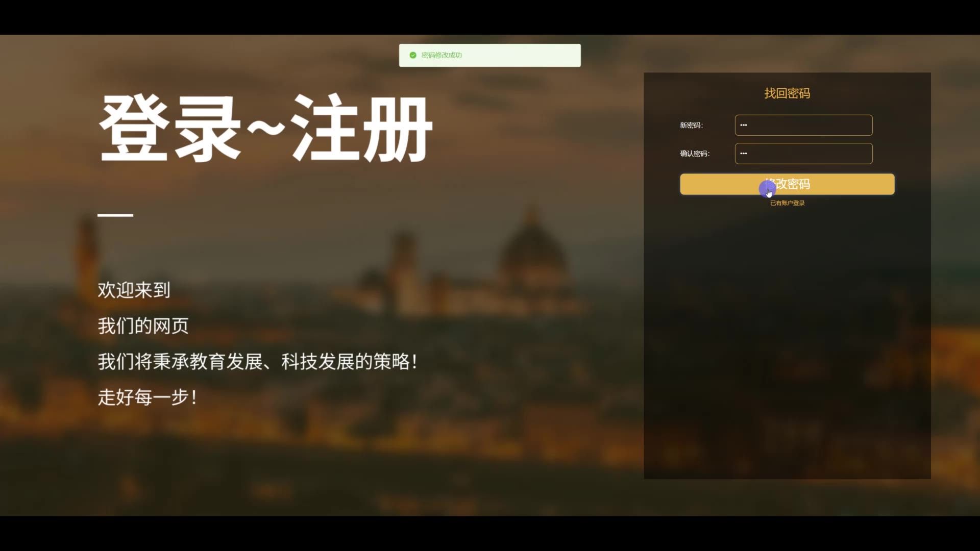Click the 欢迎来到 text line
The width and height of the screenshot is (980, 551).
pos(134,290)
